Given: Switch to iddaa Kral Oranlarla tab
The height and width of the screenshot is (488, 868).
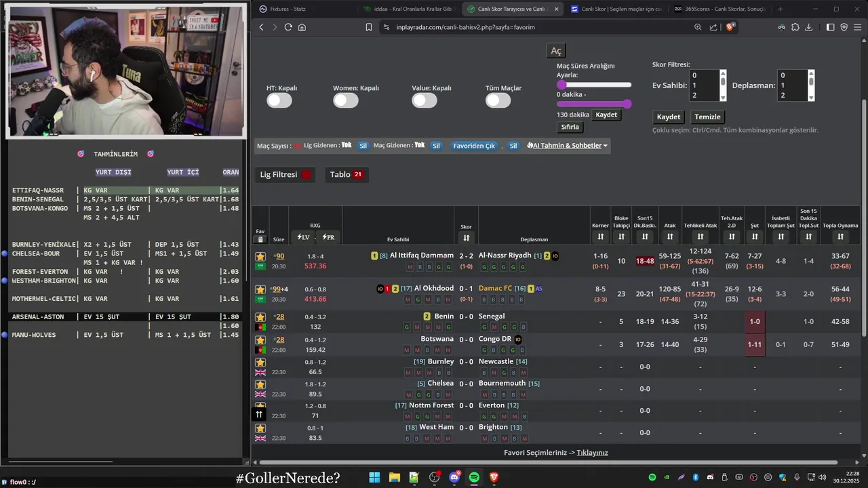Looking at the screenshot, I should [411, 9].
